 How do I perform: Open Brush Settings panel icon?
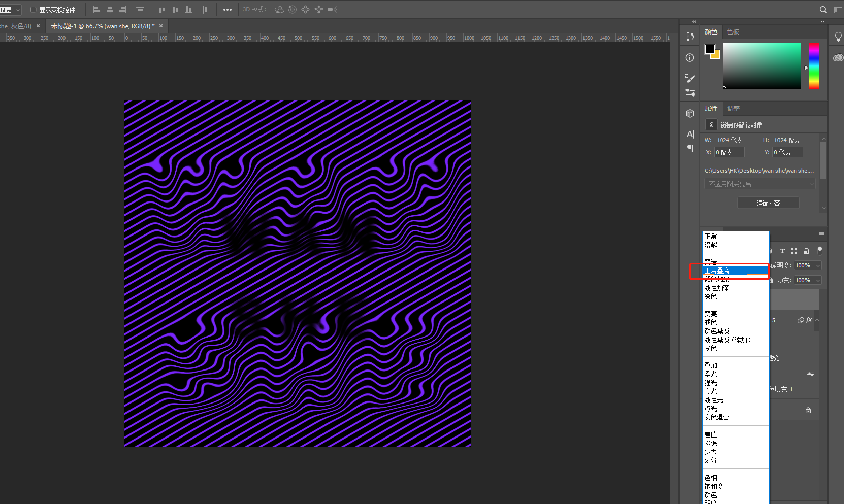tap(690, 93)
